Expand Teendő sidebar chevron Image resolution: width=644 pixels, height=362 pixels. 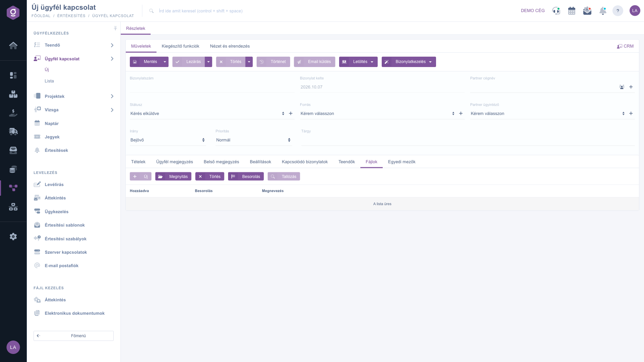112,45
